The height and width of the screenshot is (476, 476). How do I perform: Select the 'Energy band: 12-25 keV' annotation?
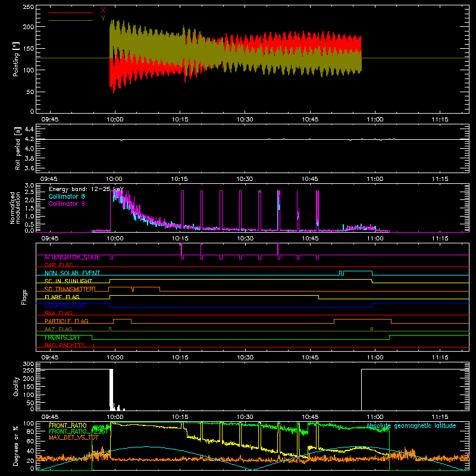click(86, 189)
